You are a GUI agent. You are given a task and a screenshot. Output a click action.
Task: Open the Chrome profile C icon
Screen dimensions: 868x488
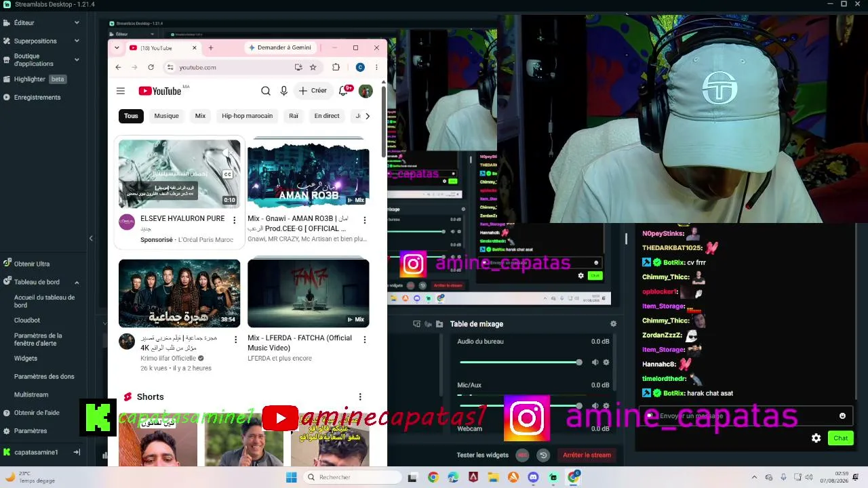click(360, 67)
